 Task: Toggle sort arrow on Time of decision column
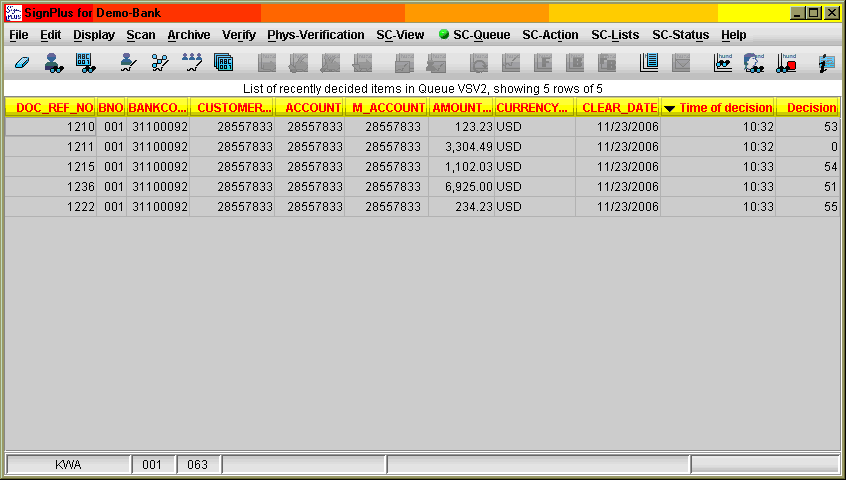(x=669, y=108)
